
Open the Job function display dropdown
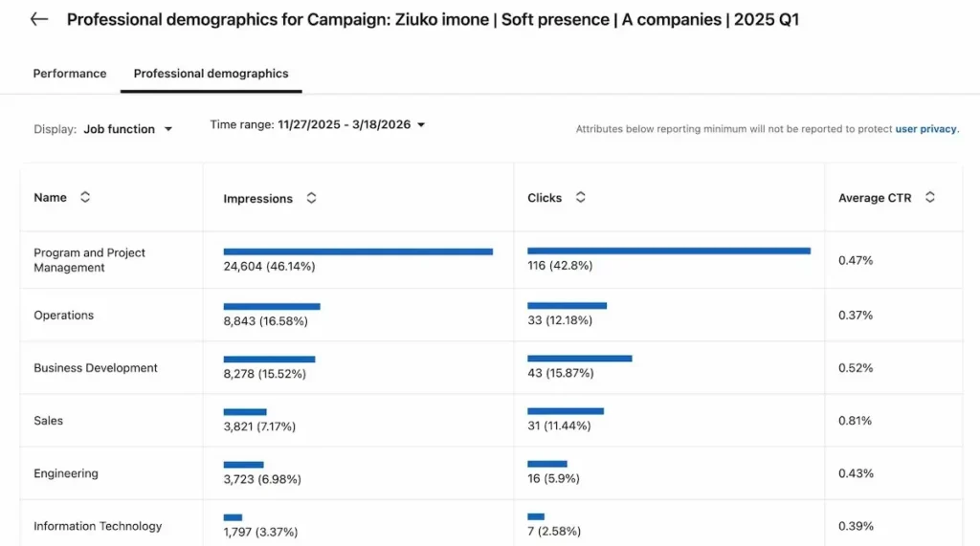tap(127, 129)
